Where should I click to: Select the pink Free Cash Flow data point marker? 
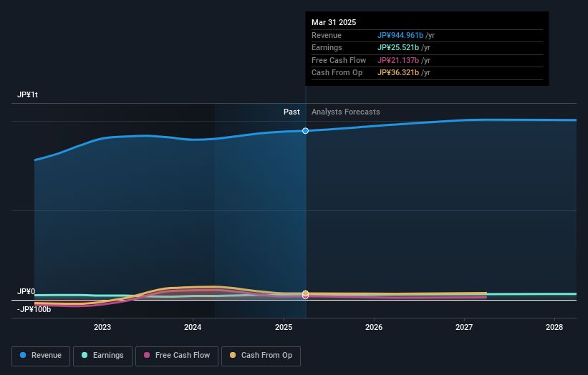click(305, 296)
